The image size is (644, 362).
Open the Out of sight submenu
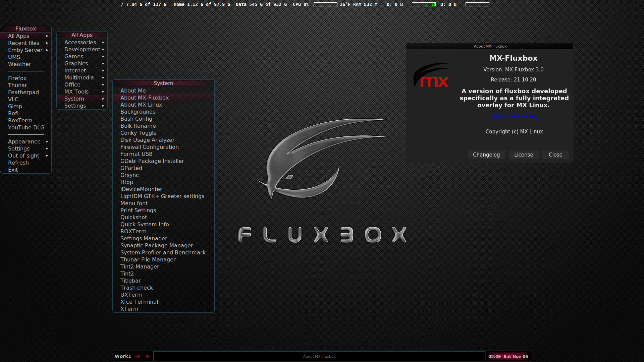[24, 156]
